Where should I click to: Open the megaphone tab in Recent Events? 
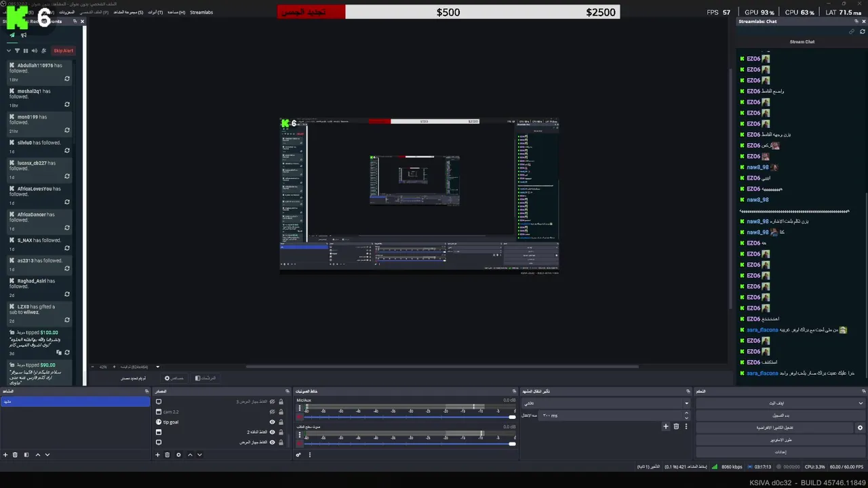pos(24,35)
